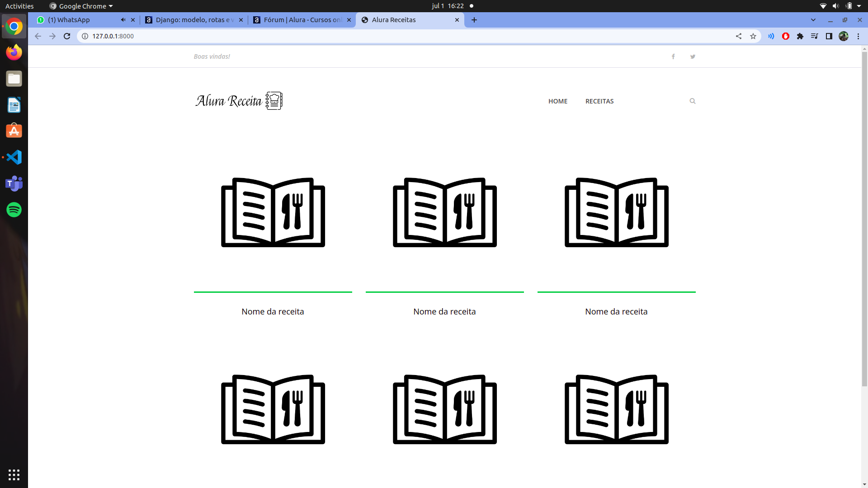
Task: Close the WhatsApp tab
Action: pos(133,20)
